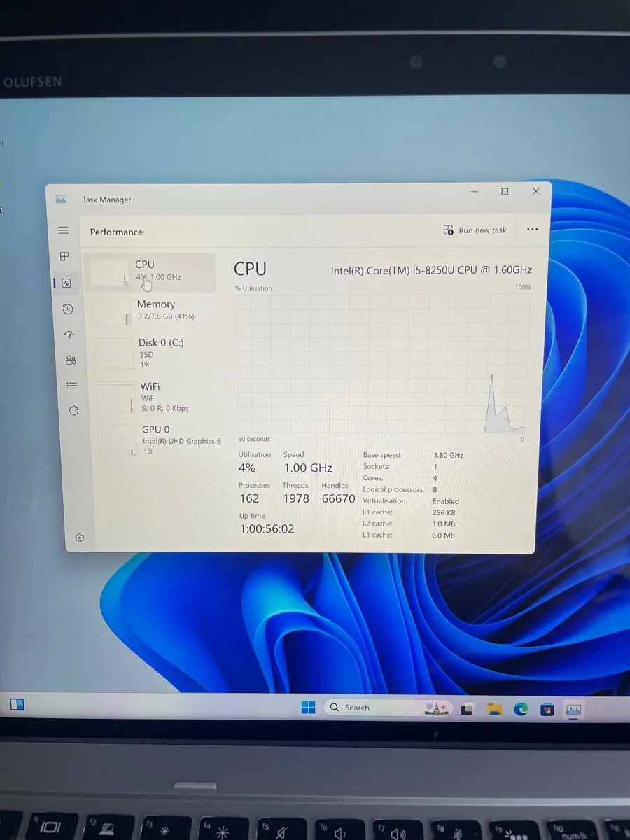This screenshot has height=840, width=630.
Task: Open the App history page icon
Action: coord(68,309)
